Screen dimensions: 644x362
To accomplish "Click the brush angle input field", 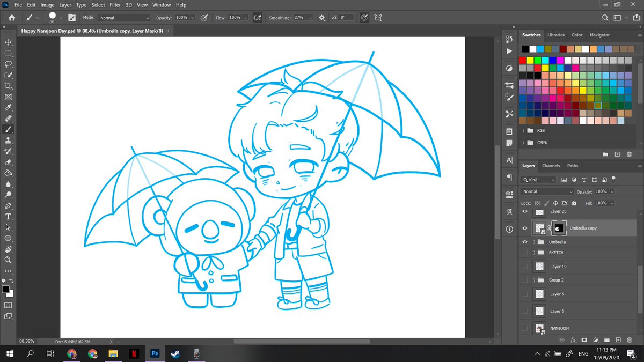I will coord(345,18).
